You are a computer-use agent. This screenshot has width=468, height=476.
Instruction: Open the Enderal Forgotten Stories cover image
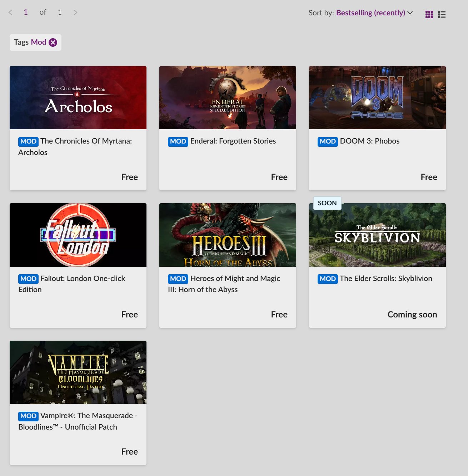tap(228, 97)
